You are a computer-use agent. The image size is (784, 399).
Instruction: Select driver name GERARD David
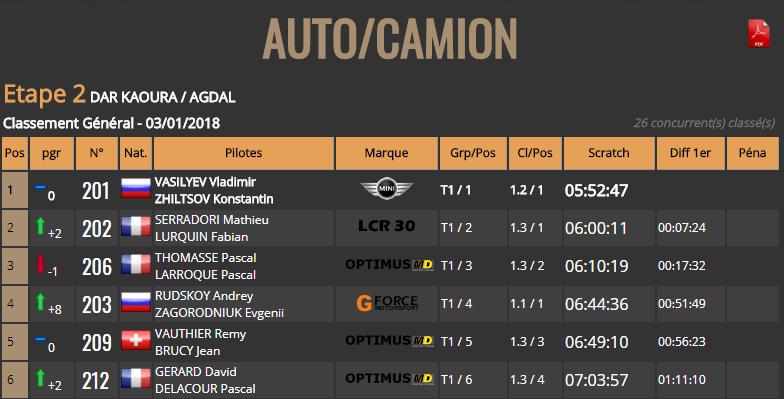196,372
